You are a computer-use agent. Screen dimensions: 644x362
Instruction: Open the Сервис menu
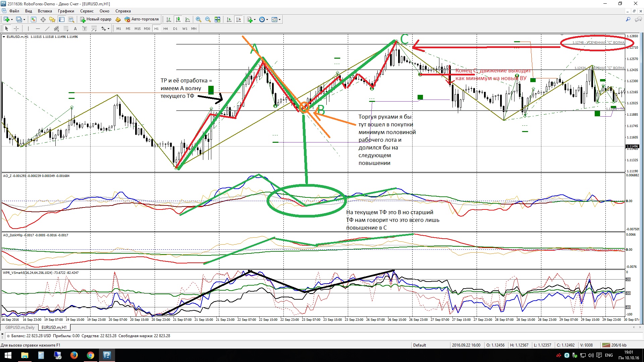coord(87,11)
